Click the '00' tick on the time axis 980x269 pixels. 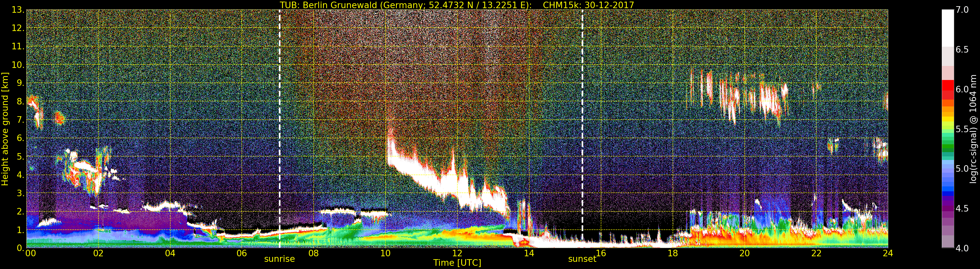30,253
